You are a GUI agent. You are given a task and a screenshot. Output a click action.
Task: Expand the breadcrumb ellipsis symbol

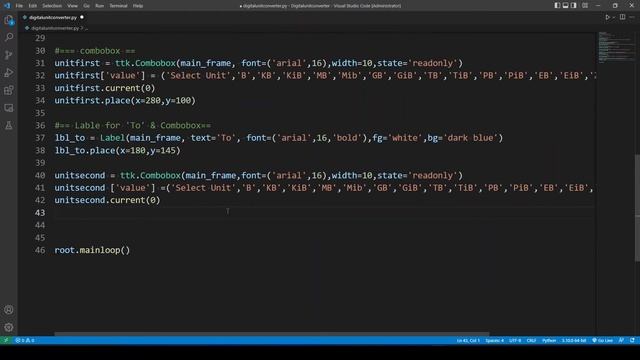(x=86, y=29)
